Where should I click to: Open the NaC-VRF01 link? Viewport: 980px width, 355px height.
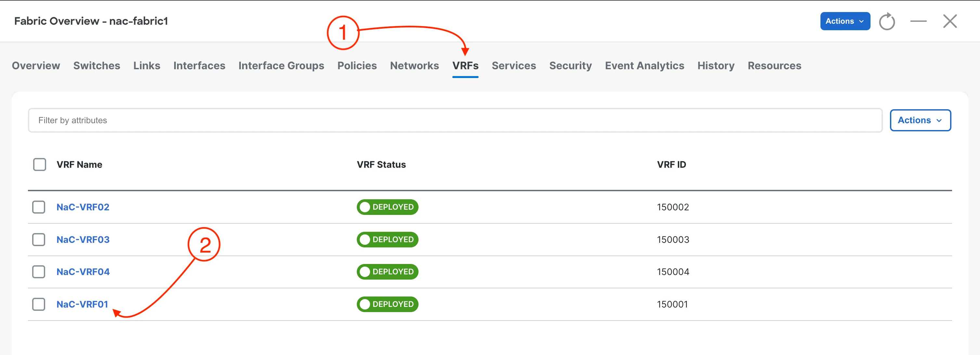tap(82, 304)
